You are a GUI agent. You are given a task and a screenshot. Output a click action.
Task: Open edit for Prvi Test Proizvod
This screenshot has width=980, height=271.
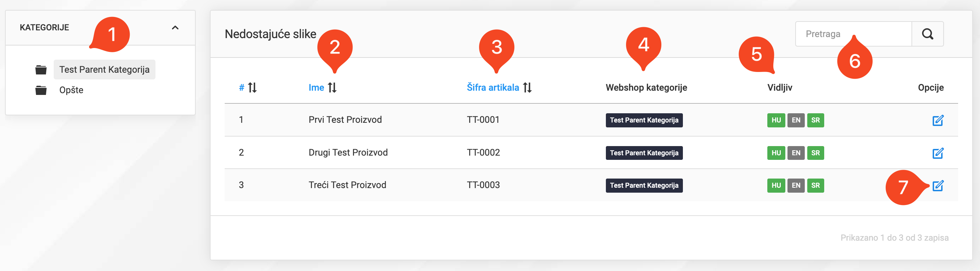point(937,120)
